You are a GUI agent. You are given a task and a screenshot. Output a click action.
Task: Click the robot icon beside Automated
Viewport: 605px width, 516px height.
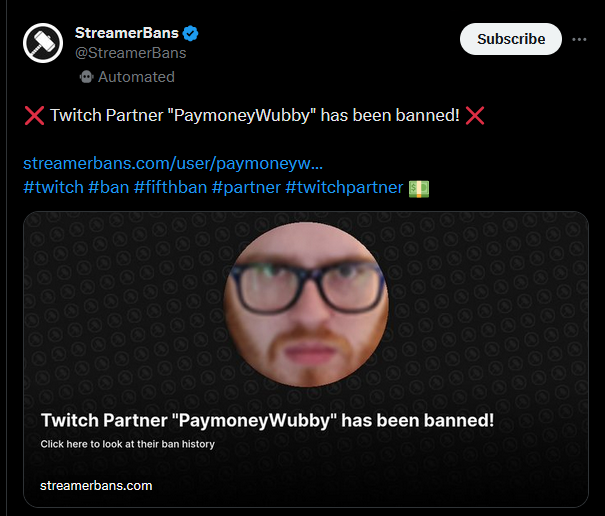click(x=86, y=77)
